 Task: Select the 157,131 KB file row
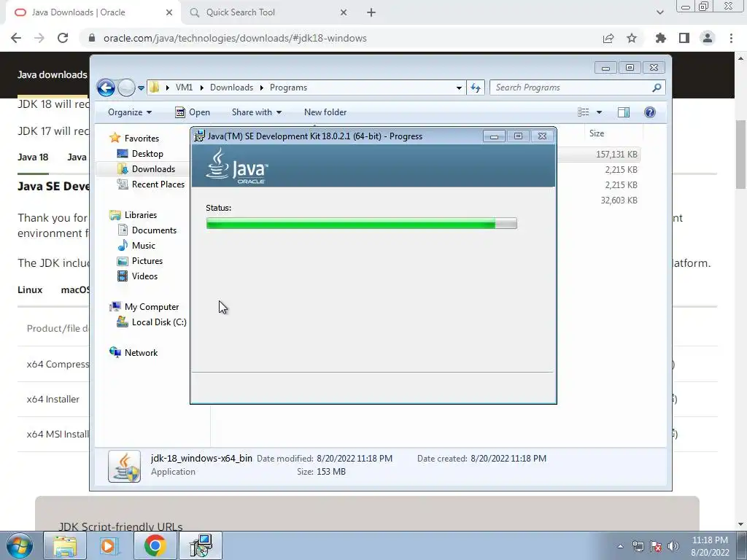[598, 155]
